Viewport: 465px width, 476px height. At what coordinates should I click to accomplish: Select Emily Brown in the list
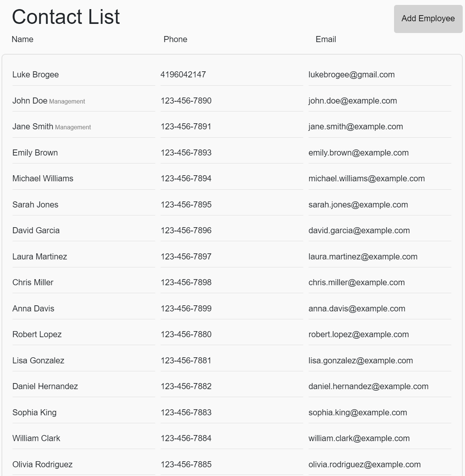pos(35,153)
